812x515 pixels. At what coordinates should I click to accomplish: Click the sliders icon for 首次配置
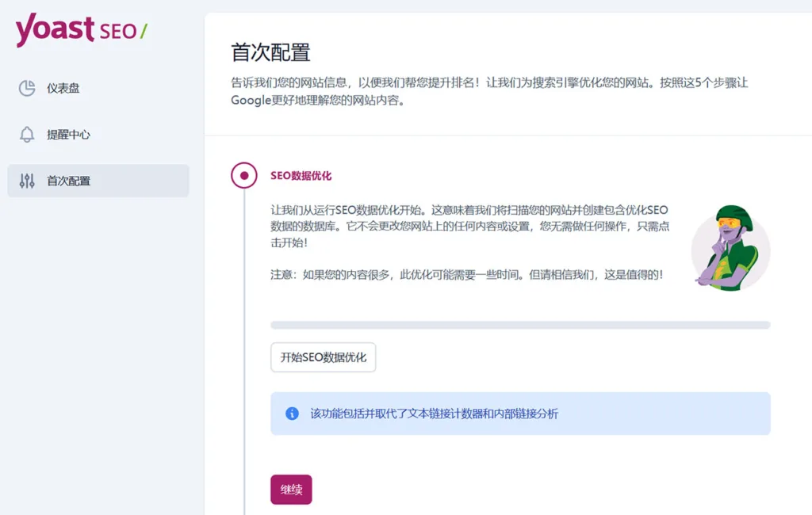coord(27,181)
